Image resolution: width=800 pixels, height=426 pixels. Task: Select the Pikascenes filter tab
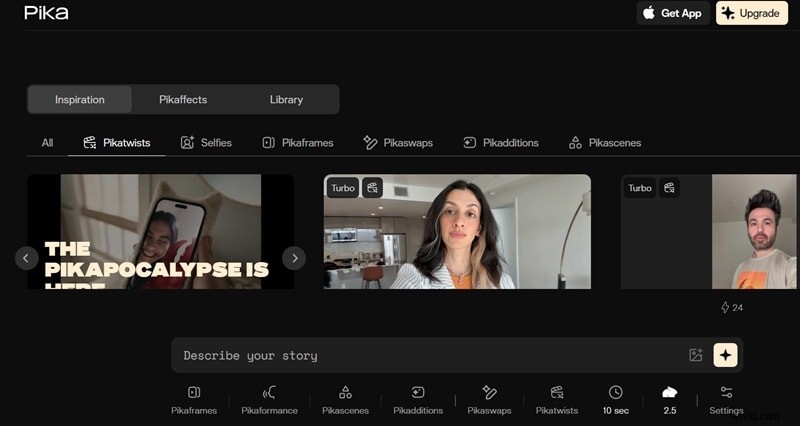tap(605, 143)
